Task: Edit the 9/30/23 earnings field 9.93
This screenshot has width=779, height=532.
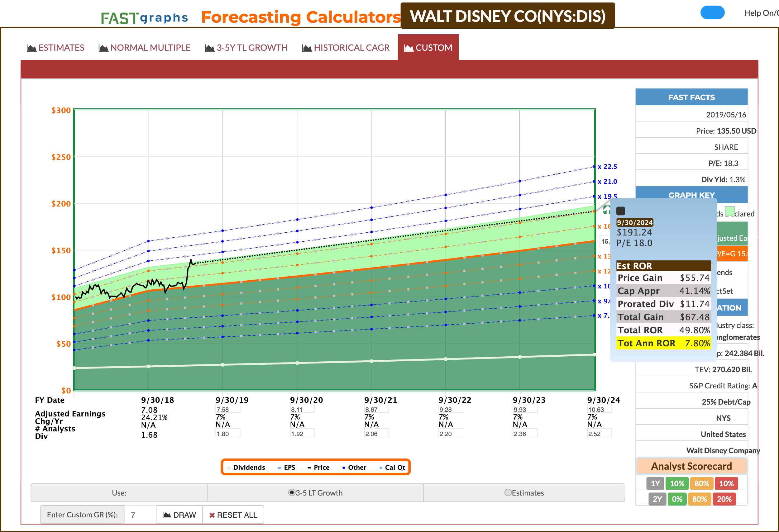Action: tap(525, 409)
